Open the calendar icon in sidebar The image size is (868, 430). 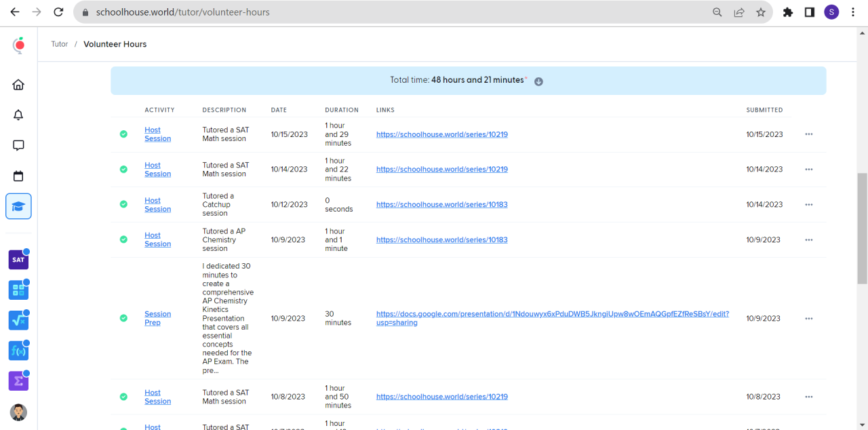click(x=18, y=176)
